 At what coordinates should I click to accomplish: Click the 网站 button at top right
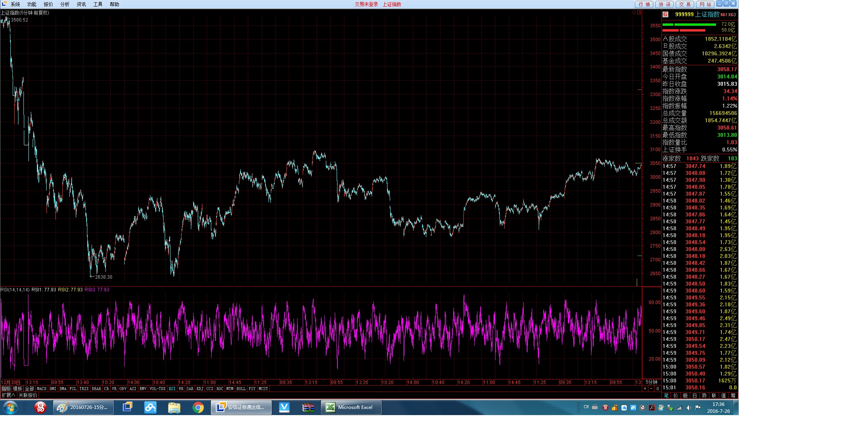click(x=705, y=4)
